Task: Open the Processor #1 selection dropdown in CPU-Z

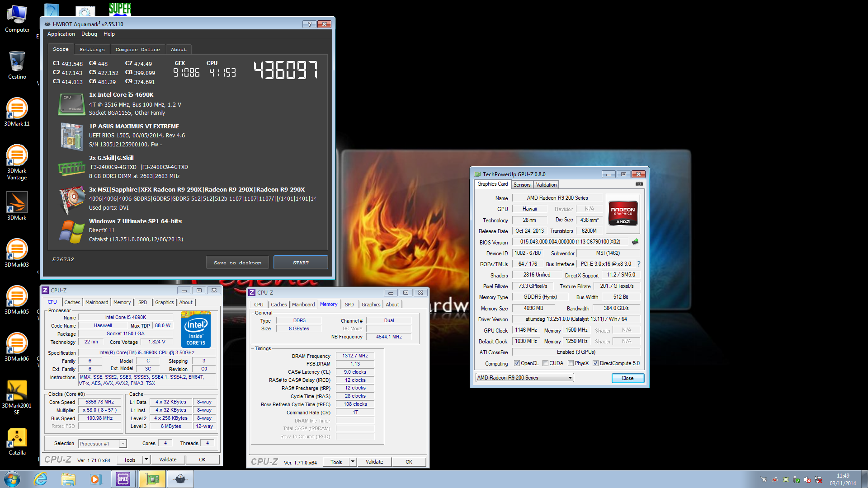Action: pos(103,444)
